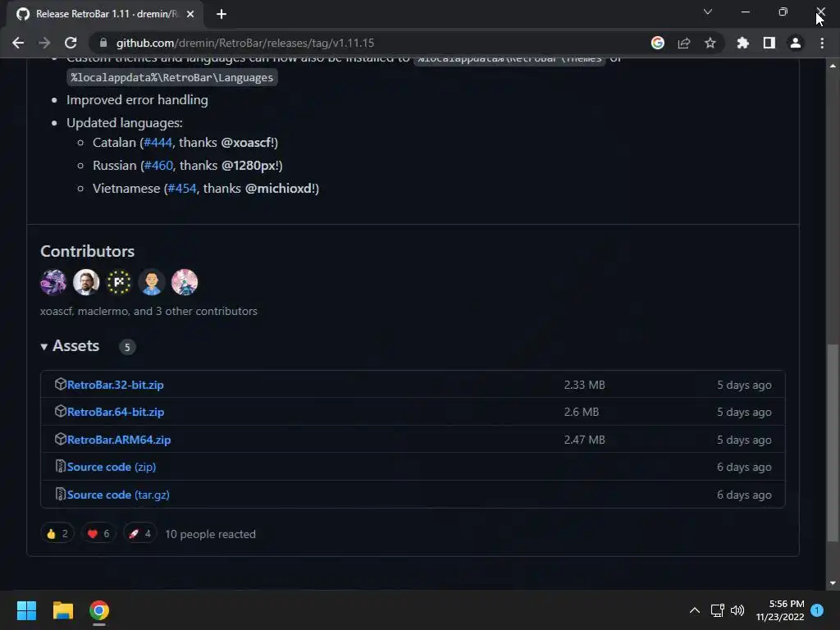
Task: Close the Release RetroBar tab
Action: (190, 15)
